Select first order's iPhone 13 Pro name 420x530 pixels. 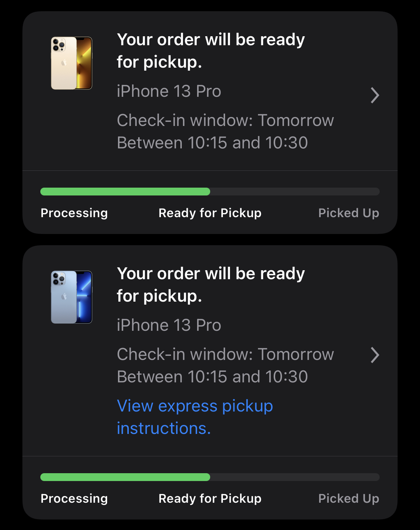pyautogui.click(x=169, y=91)
